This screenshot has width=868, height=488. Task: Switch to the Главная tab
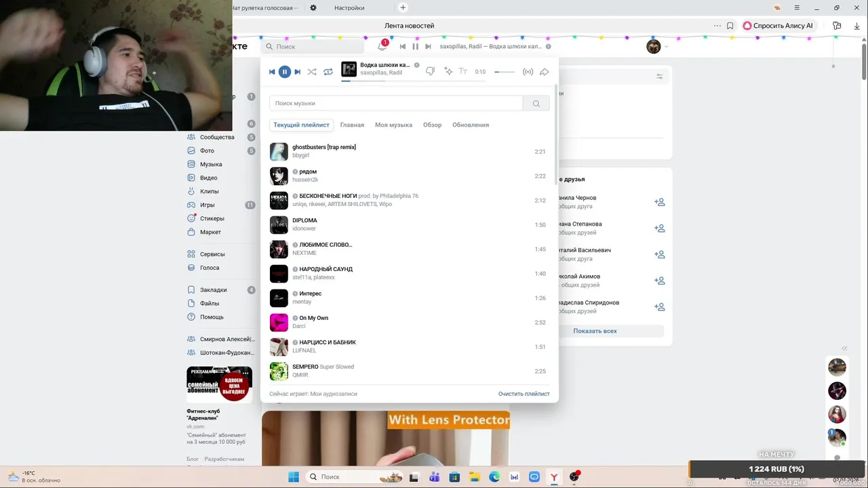tap(352, 125)
